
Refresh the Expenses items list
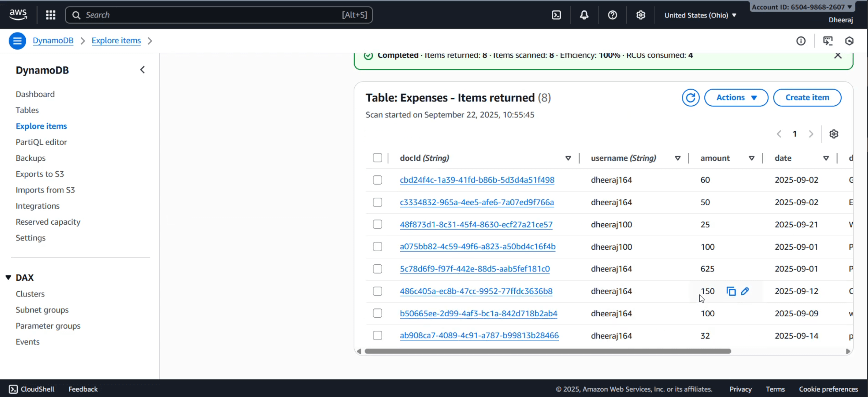coord(690,98)
